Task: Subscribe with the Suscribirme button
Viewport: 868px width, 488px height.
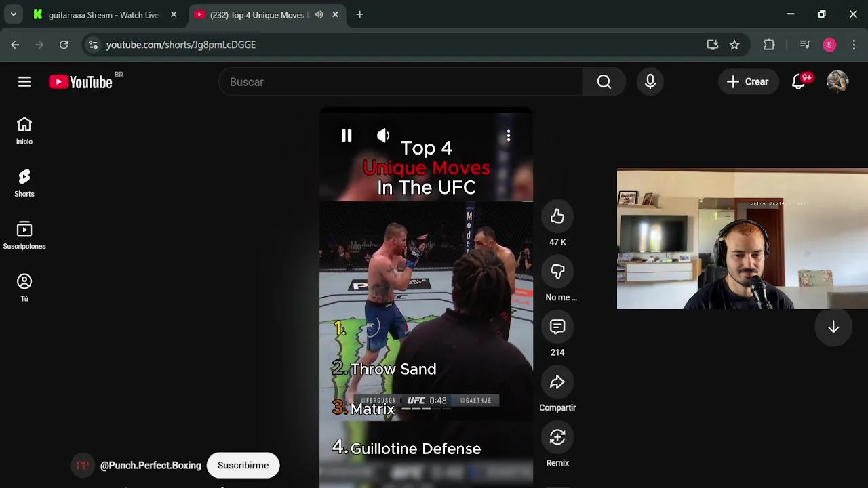Action: (x=243, y=465)
